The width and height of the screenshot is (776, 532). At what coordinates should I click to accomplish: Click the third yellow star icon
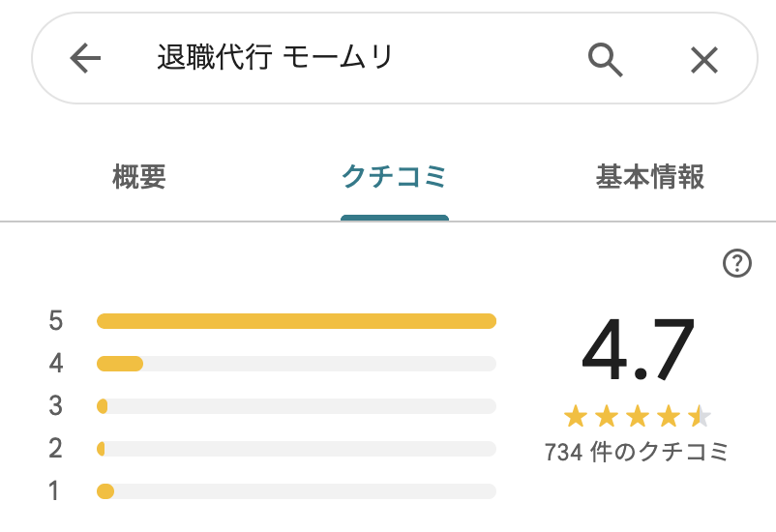[638, 416]
